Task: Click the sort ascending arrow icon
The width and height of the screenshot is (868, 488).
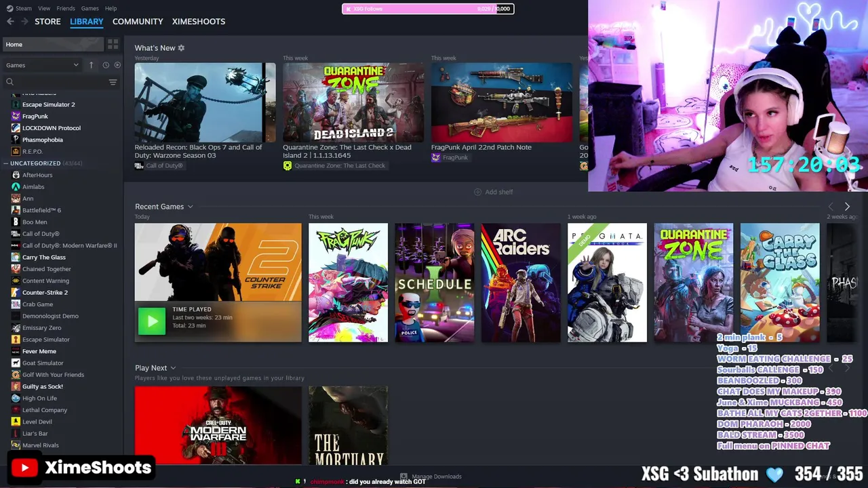Action: pos(91,65)
